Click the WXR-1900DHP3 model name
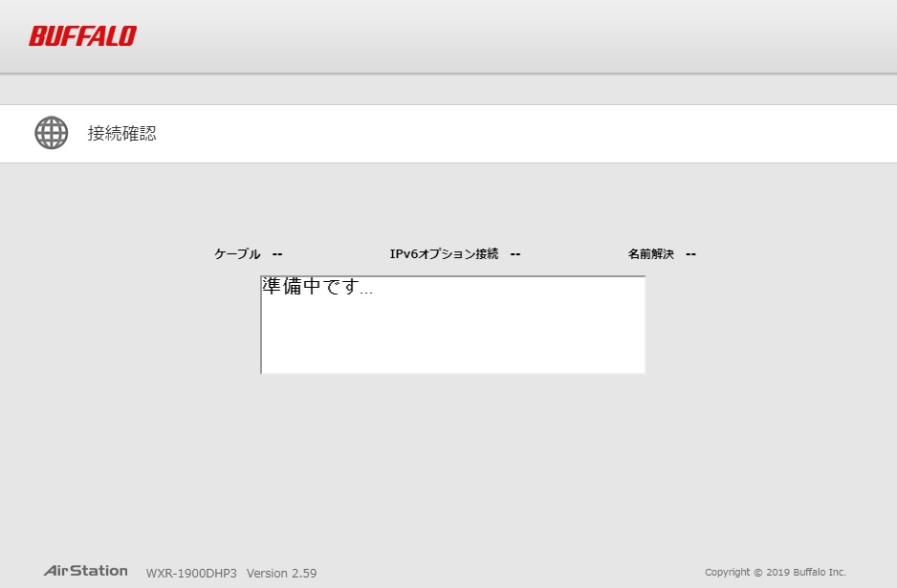897x588 pixels. pyautogui.click(x=191, y=573)
